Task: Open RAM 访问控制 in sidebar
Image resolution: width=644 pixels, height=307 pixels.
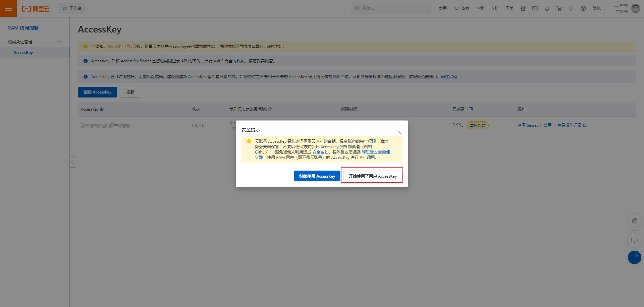Action: 23,28
